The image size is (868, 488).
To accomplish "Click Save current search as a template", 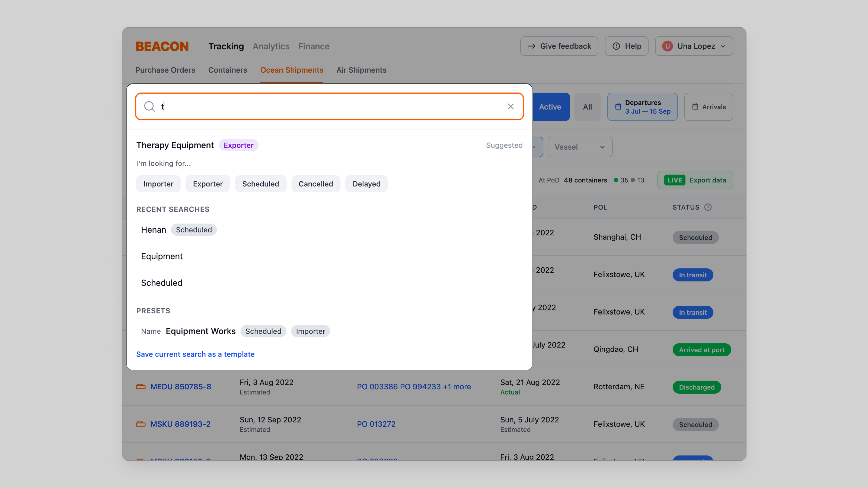I will (x=195, y=354).
